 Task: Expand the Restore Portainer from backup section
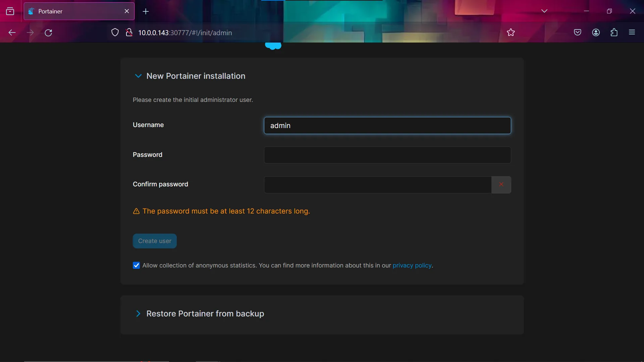(x=138, y=314)
